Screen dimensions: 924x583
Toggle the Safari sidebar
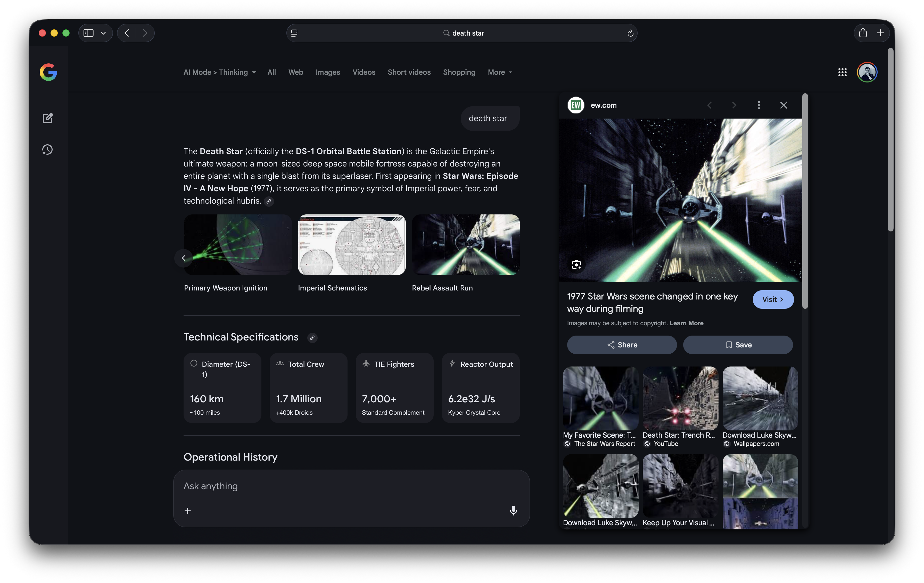pos(89,33)
